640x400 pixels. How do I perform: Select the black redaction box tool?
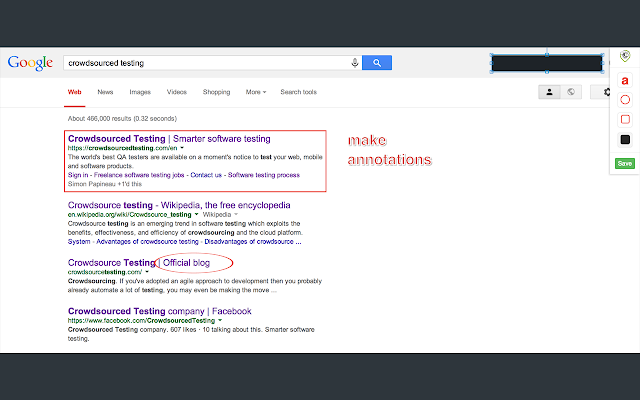(x=625, y=140)
